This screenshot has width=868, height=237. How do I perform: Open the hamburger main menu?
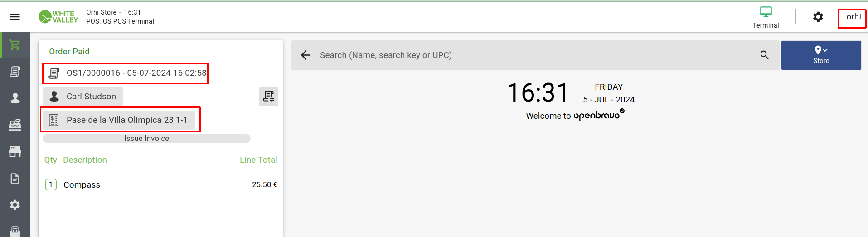point(15,17)
